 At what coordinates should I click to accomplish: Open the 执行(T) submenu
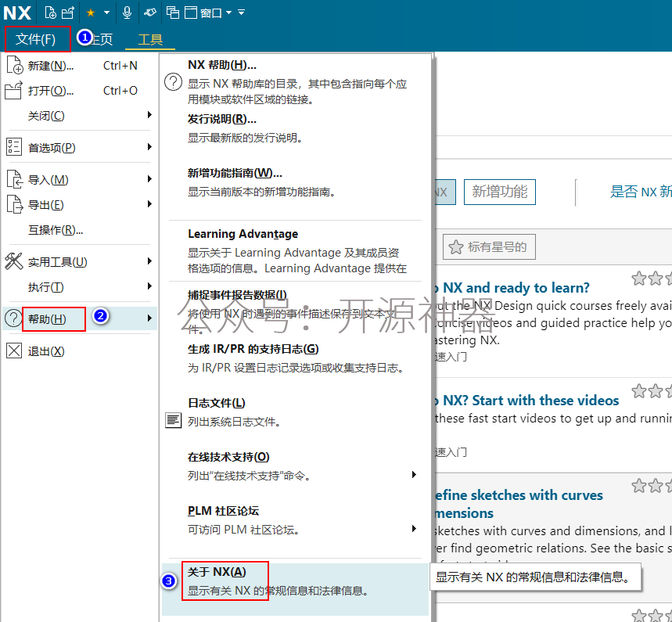point(79,287)
